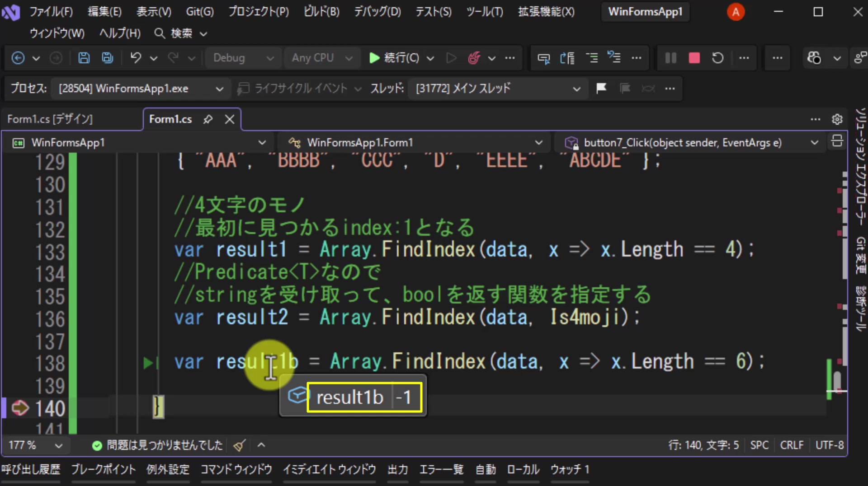The height and width of the screenshot is (486, 868).
Task: Click the Save file toolbar icon
Action: [x=84, y=58]
